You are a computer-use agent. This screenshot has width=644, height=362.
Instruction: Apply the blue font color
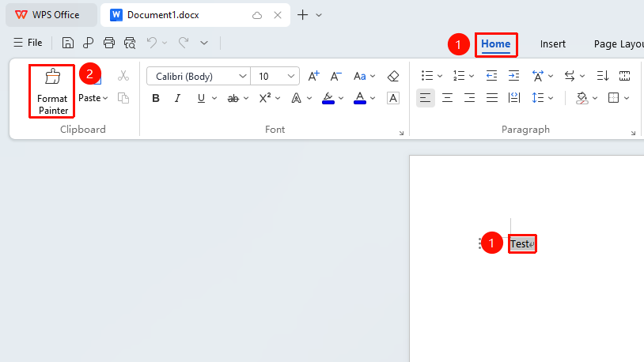tap(360, 98)
